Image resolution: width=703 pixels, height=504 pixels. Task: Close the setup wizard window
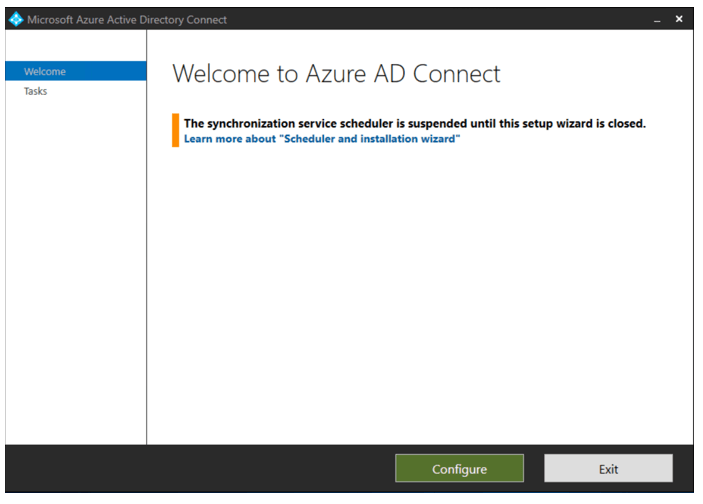(679, 19)
